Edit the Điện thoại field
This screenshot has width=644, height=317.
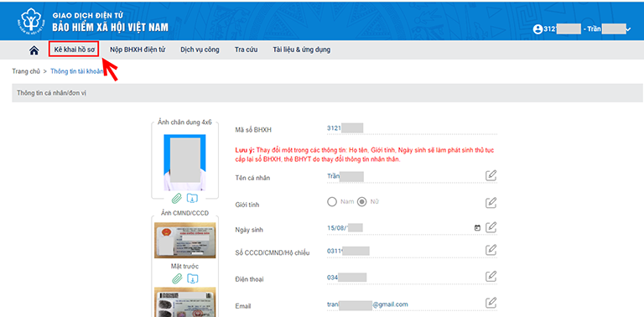click(x=491, y=277)
